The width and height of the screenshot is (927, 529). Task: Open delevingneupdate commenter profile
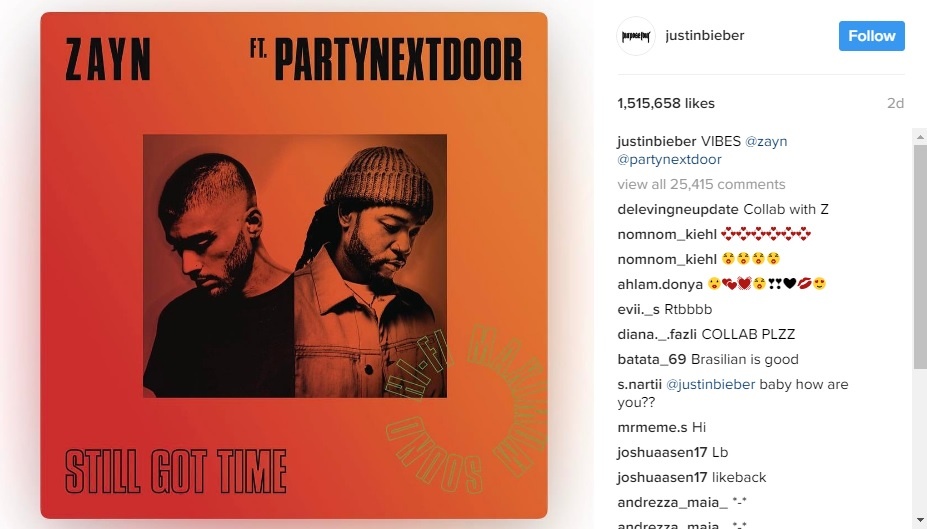click(678, 209)
